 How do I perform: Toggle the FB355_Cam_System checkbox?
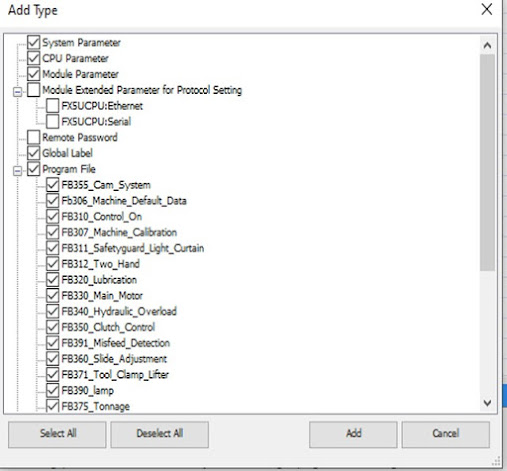[53, 185]
